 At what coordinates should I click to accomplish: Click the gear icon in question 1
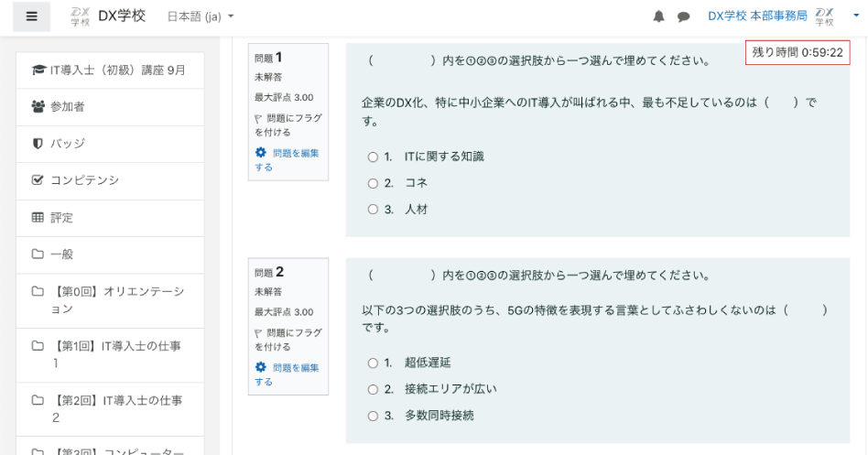(260, 153)
